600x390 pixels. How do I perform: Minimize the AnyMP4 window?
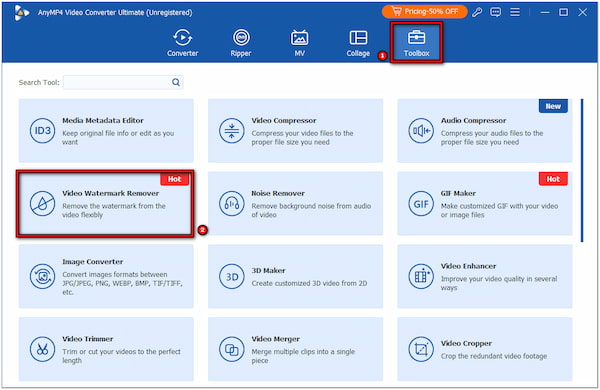coord(545,12)
